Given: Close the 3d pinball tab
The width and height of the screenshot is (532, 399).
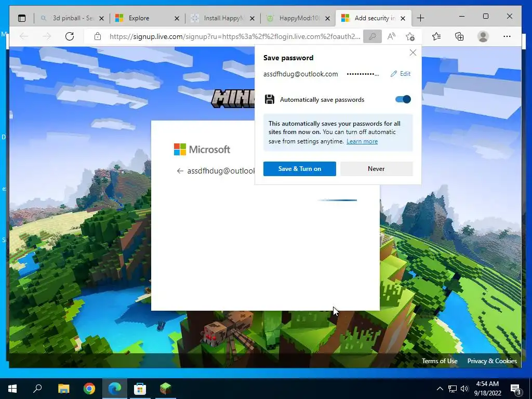Looking at the screenshot, I should point(101,19).
